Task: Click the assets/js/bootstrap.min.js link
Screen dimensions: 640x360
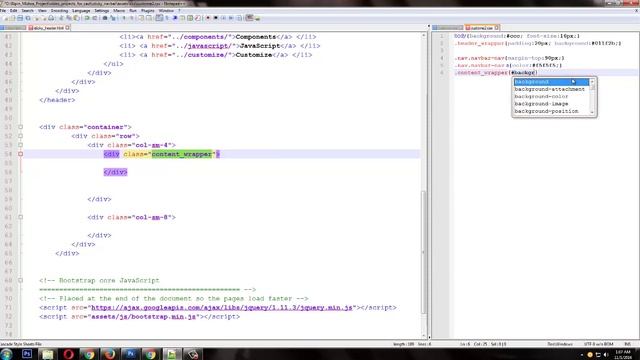Action: pyautogui.click(x=143, y=316)
